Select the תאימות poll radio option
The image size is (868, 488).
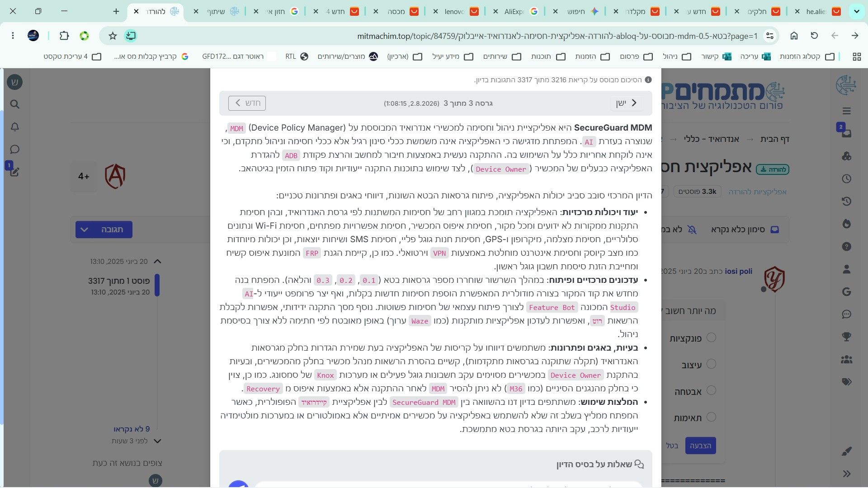711,417
